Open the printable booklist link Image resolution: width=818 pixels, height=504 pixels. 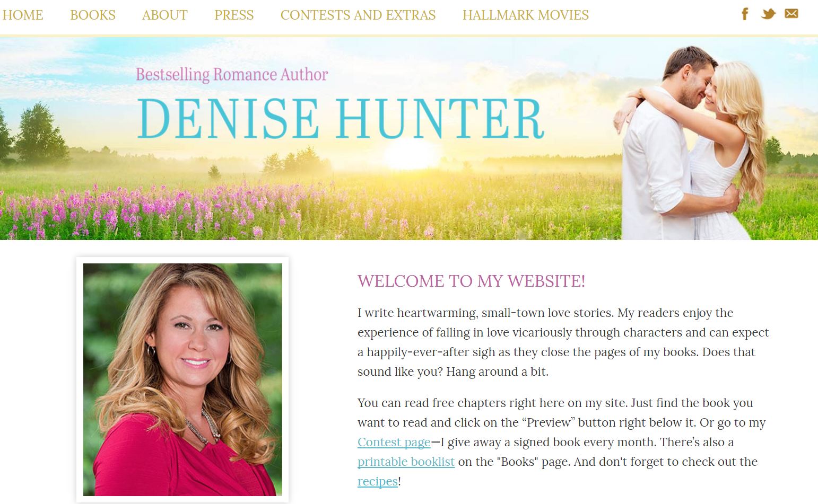point(406,462)
